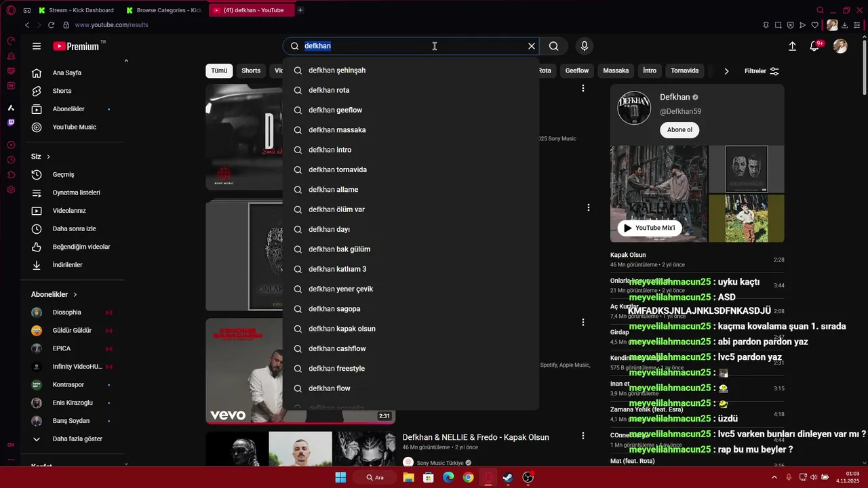Image resolution: width=868 pixels, height=488 pixels.
Task: Select the Shorts filter chip
Action: 251,70
